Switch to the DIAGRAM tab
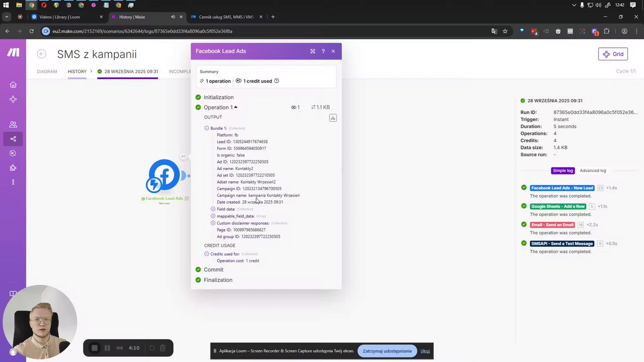 pos(47,71)
